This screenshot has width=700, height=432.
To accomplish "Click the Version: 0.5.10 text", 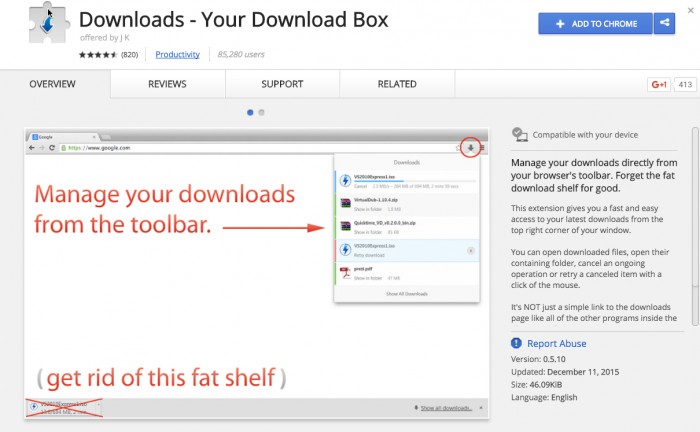I will tap(538, 359).
